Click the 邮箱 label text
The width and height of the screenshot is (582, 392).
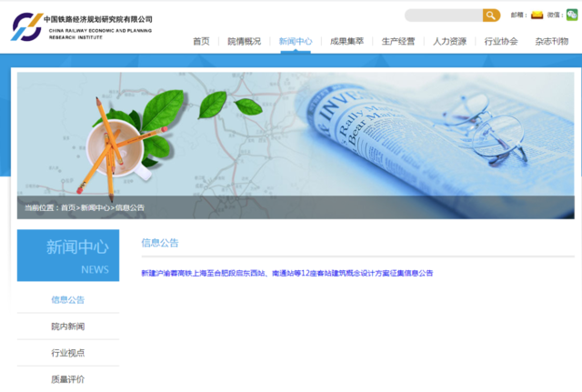[518, 15]
